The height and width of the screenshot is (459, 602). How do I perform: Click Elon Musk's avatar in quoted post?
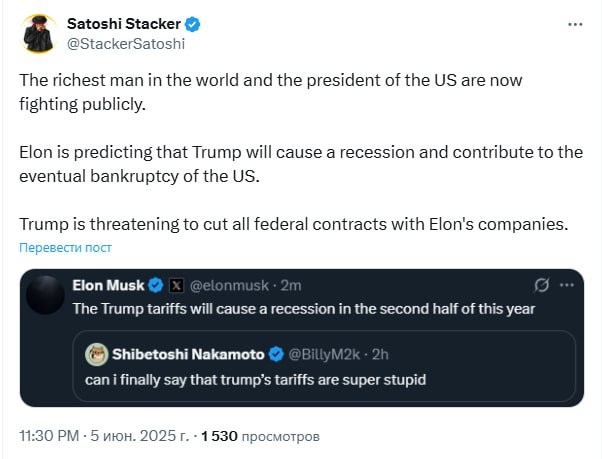tap(44, 295)
